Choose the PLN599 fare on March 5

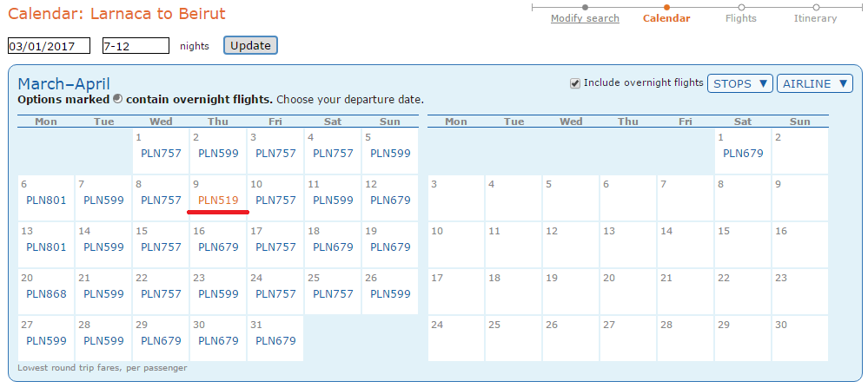[390, 153]
